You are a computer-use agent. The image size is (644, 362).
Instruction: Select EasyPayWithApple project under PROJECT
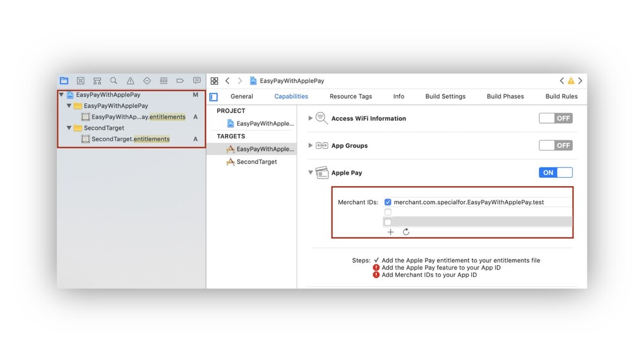pyautogui.click(x=260, y=124)
